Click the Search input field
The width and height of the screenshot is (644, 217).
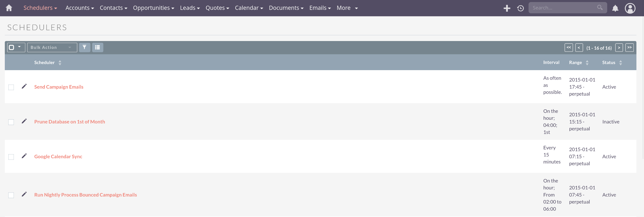(563, 8)
